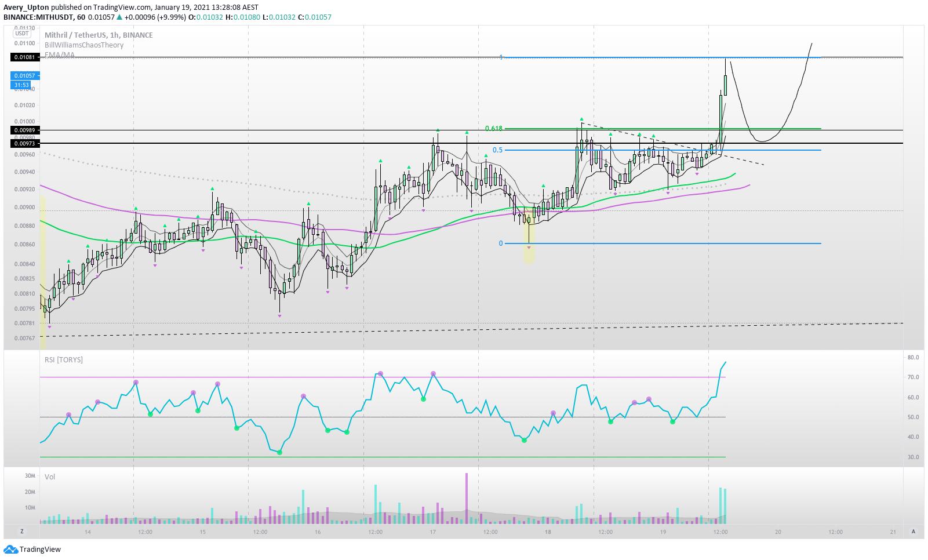Select the EMA/MA indicator label

60,54
